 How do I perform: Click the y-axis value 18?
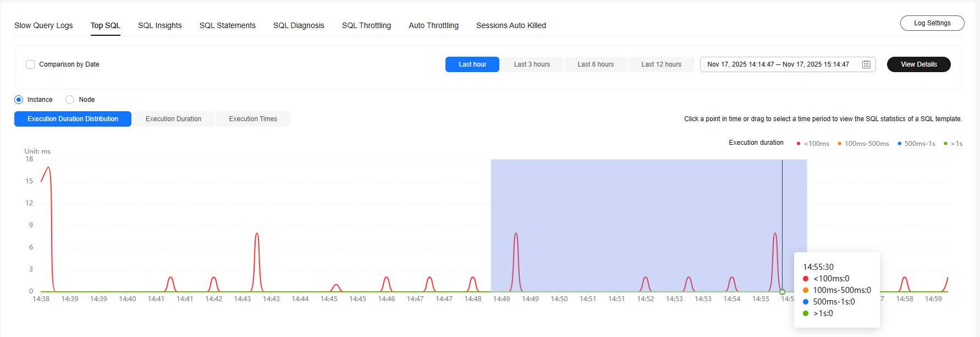[29, 159]
